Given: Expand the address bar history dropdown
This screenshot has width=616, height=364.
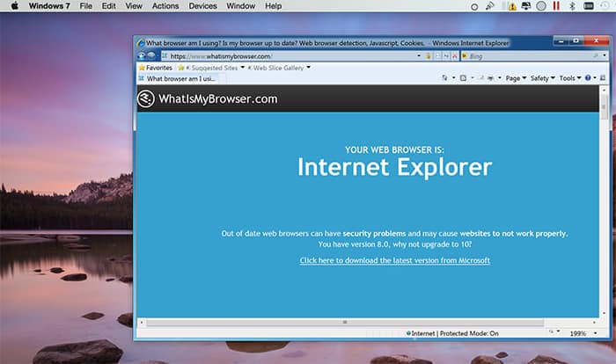Looking at the screenshot, I should tap(419, 55).
